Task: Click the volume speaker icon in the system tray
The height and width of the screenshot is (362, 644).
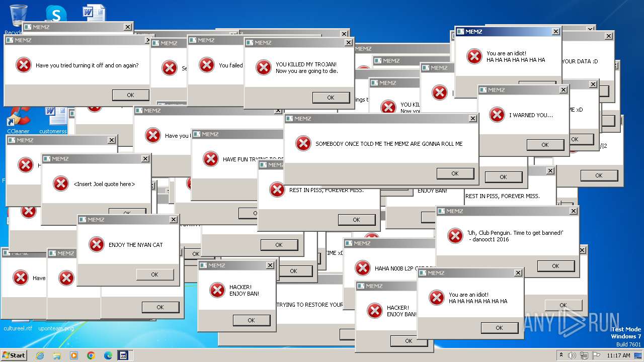Action: pos(573,355)
